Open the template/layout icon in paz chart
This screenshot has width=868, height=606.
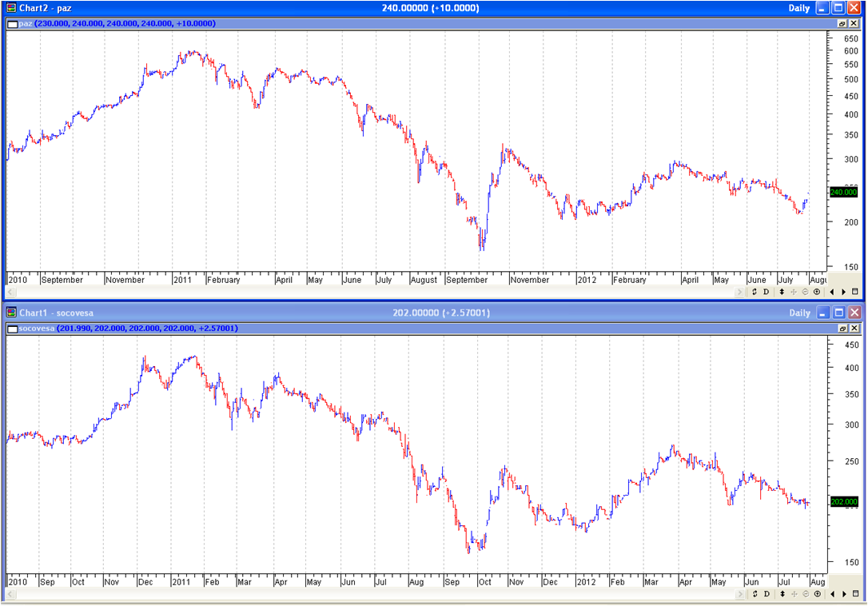pyautogui.click(x=855, y=292)
